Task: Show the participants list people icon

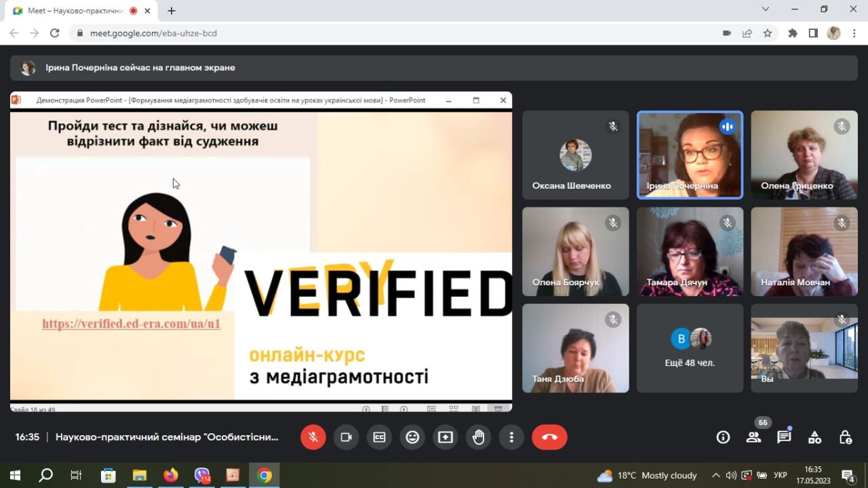Action: click(753, 437)
